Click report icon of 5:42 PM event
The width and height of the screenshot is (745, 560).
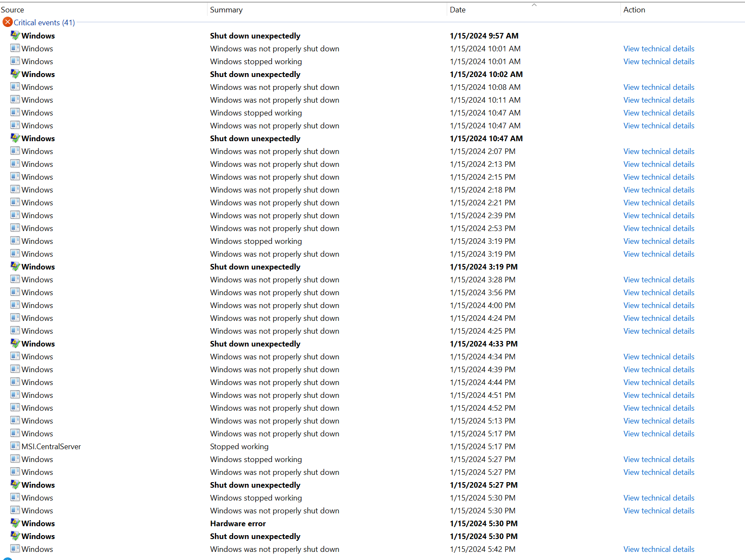(15, 548)
